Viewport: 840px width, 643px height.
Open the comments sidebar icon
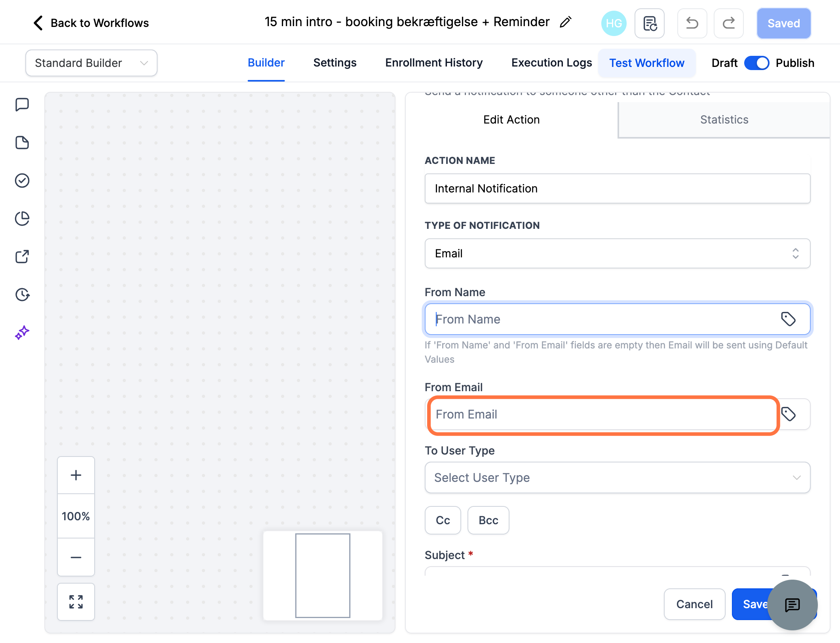(x=22, y=105)
